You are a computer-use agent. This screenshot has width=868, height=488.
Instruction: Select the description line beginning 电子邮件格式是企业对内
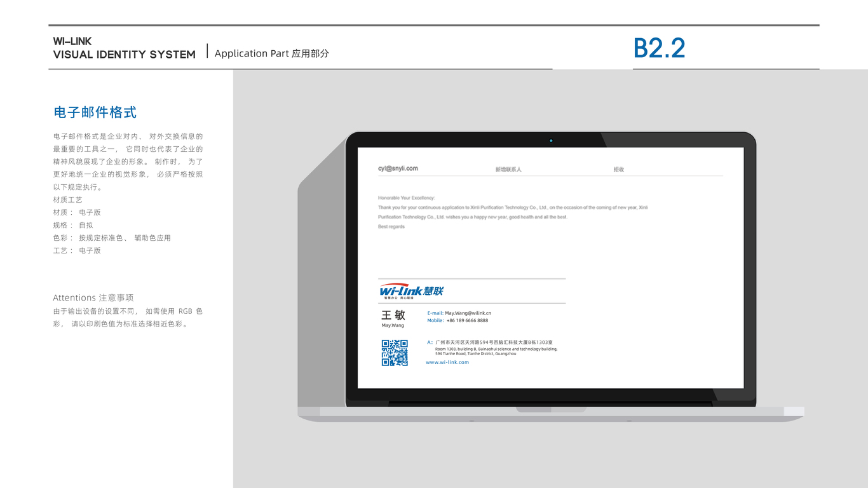click(x=128, y=136)
